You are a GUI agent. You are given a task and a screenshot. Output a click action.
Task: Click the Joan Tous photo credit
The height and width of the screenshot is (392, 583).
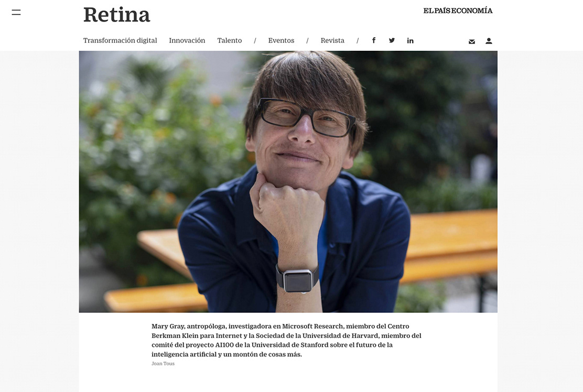click(x=163, y=364)
